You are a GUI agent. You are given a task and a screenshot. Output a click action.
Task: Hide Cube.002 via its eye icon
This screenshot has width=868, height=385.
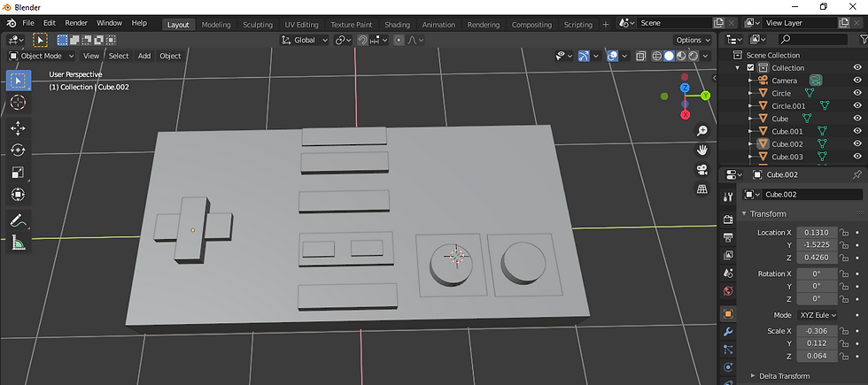click(x=857, y=143)
